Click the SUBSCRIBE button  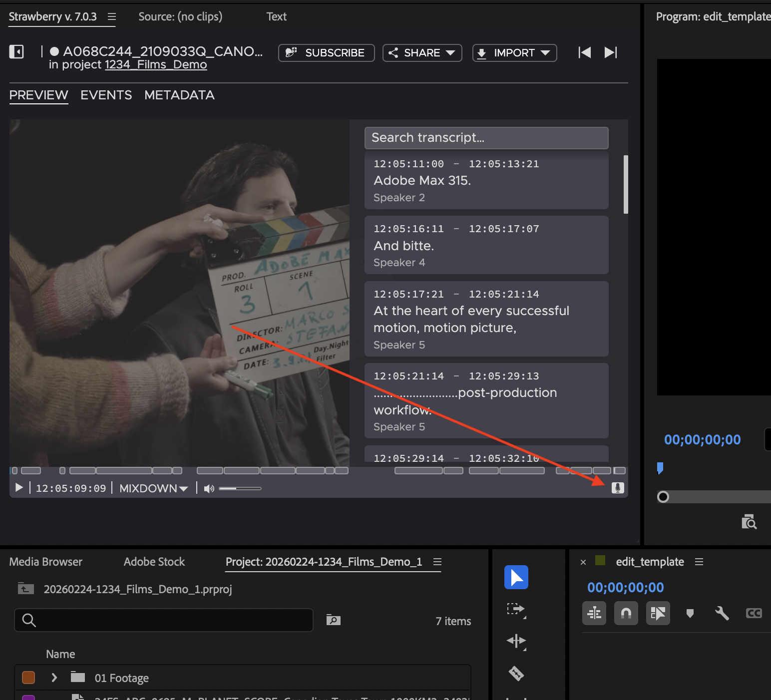pos(326,53)
